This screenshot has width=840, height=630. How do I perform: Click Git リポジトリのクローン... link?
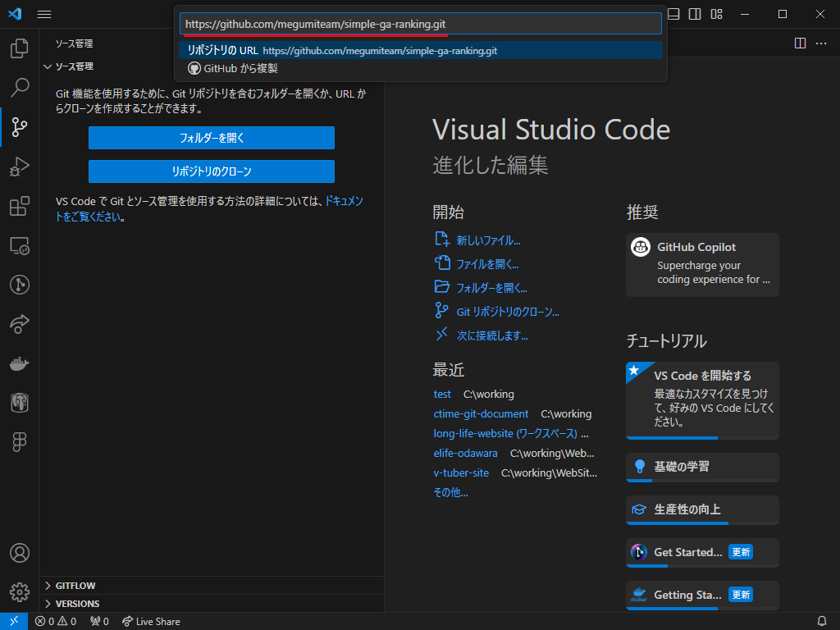(x=507, y=312)
